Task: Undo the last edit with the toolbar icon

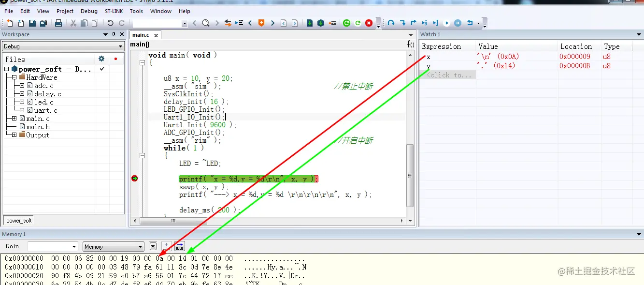Action: click(x=110, y=23)
